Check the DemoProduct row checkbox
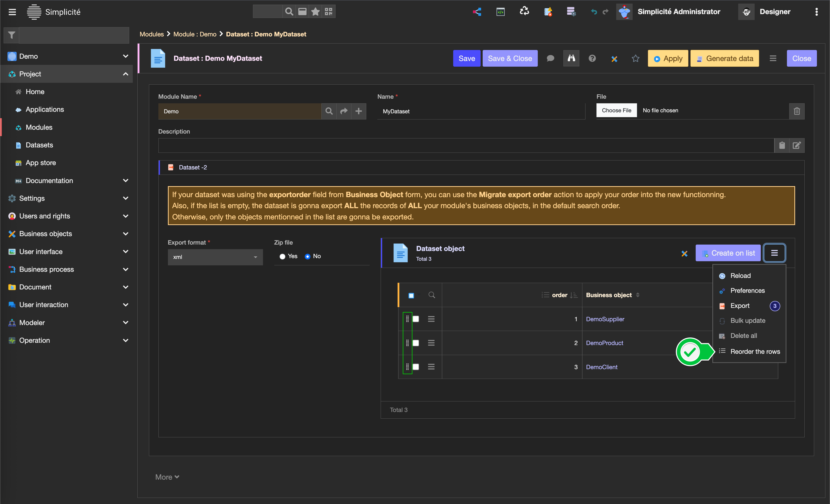 (x=416, y=343)
